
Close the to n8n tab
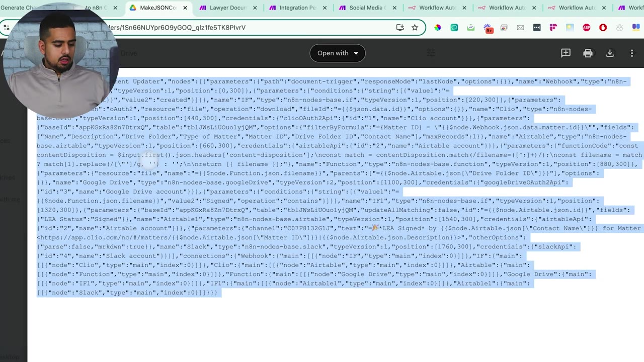115,8
